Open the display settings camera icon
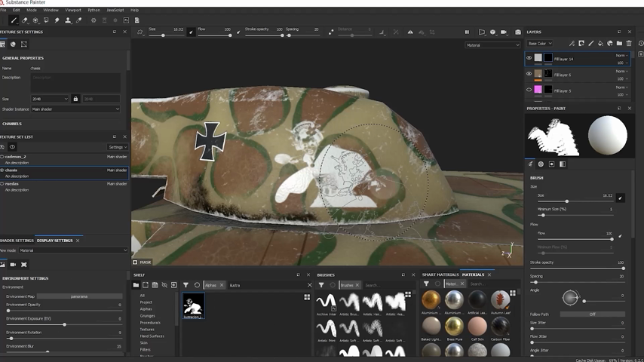The height and width of the screenshot is (362, 644). tap(13, 265)
